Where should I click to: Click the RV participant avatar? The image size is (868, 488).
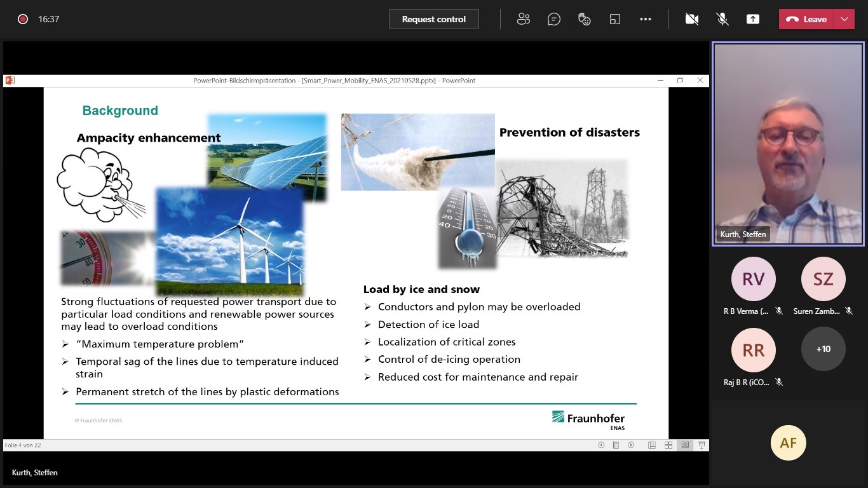pyautogui.click(x=753, y=279)
